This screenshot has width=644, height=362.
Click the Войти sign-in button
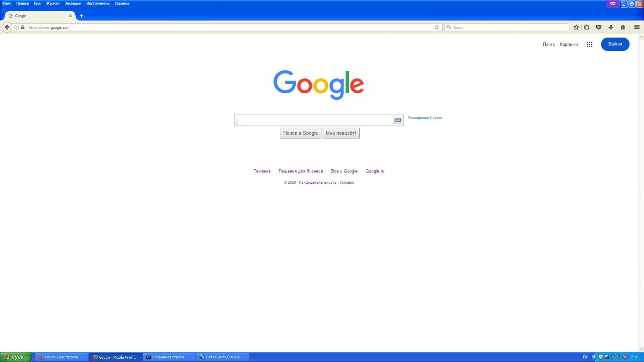pos(615,44)
